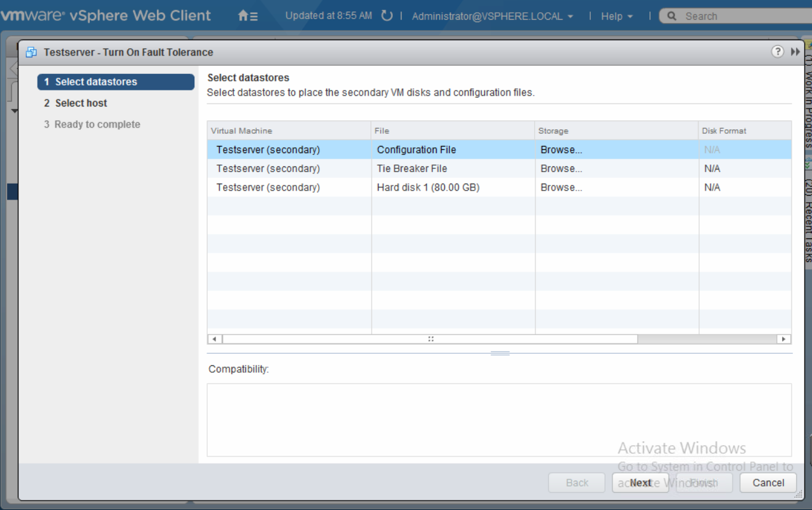This screenshot has height=510, width=812.
Task: Click the Next button
Action: [x=641, y=483]
